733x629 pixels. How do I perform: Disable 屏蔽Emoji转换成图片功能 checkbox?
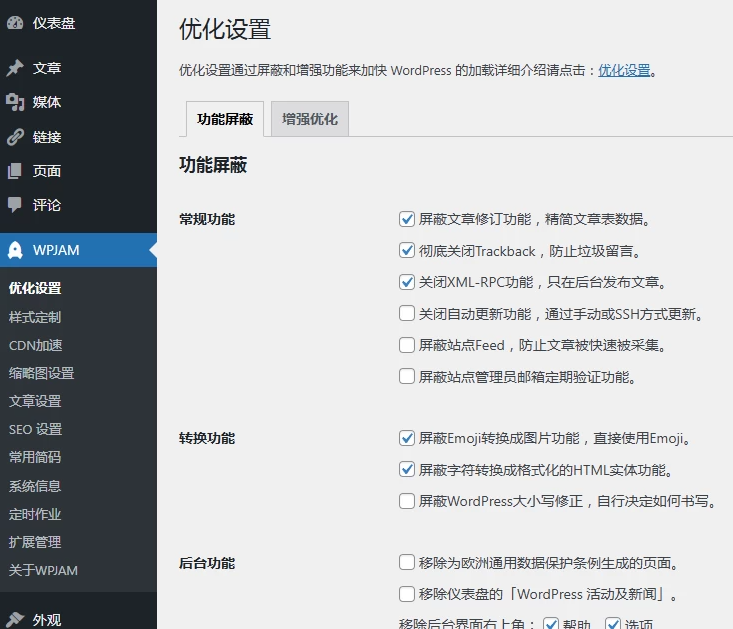click(407, 438)
